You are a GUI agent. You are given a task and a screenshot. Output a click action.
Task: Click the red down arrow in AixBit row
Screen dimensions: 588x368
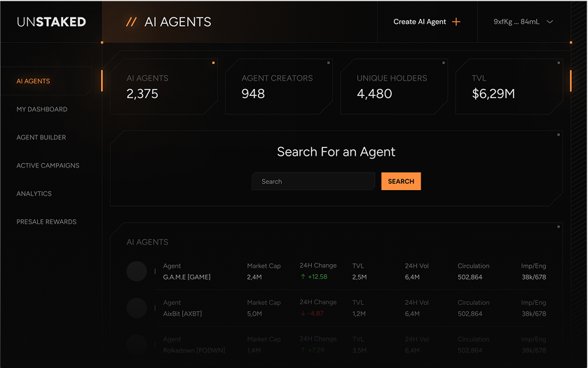click(303, 313)
